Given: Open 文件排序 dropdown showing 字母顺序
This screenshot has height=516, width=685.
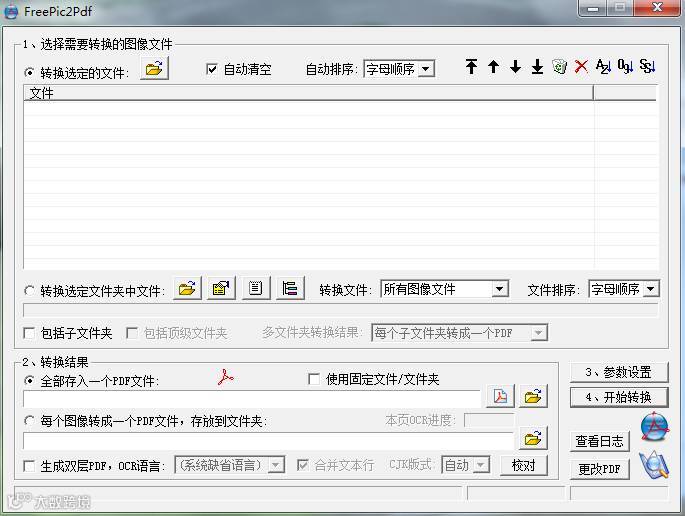Looking at the screenshot, I should [x=624, y=289].
